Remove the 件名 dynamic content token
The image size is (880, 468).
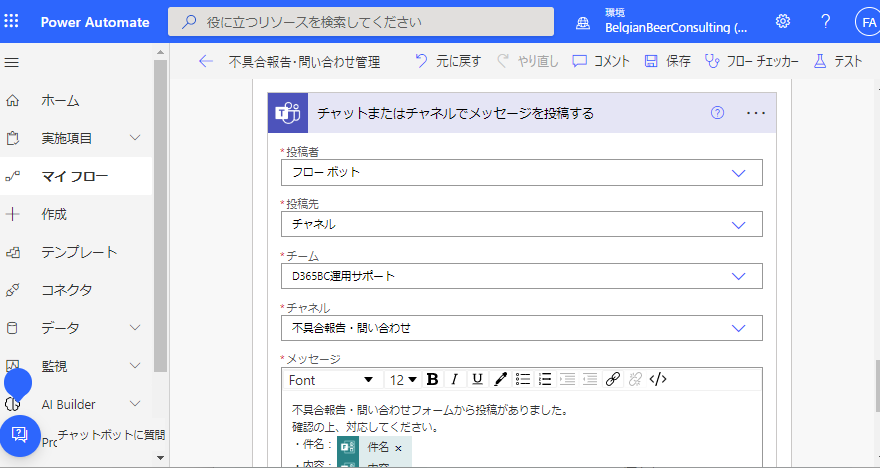tap(398, 448)
